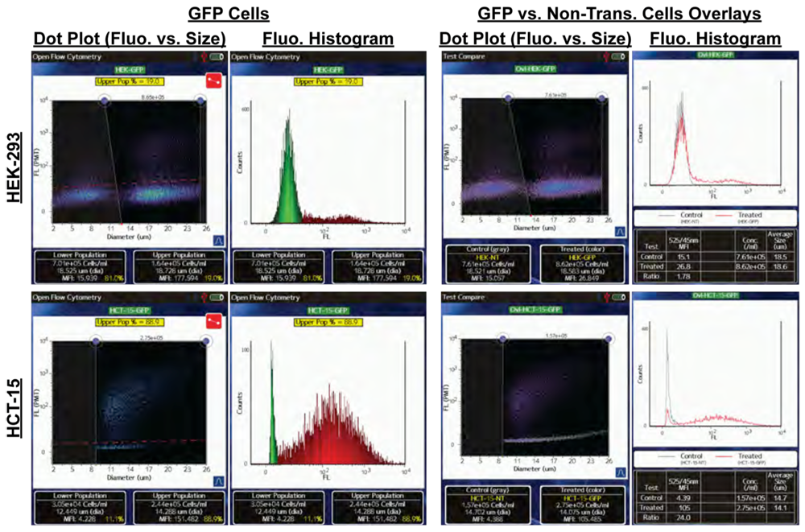Click Treated MFI 105 in HCT-15 table

(x=683, y=507)
